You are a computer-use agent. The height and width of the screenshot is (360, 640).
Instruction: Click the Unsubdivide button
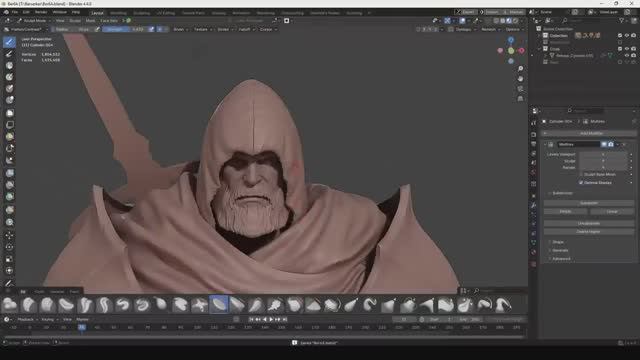click(589, 223)
